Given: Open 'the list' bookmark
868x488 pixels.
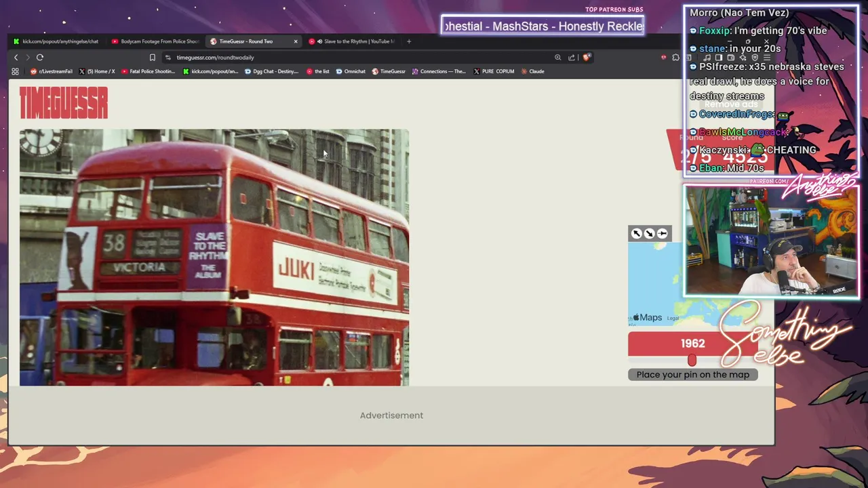Looking at the screenshot, I should coord(318,71).
